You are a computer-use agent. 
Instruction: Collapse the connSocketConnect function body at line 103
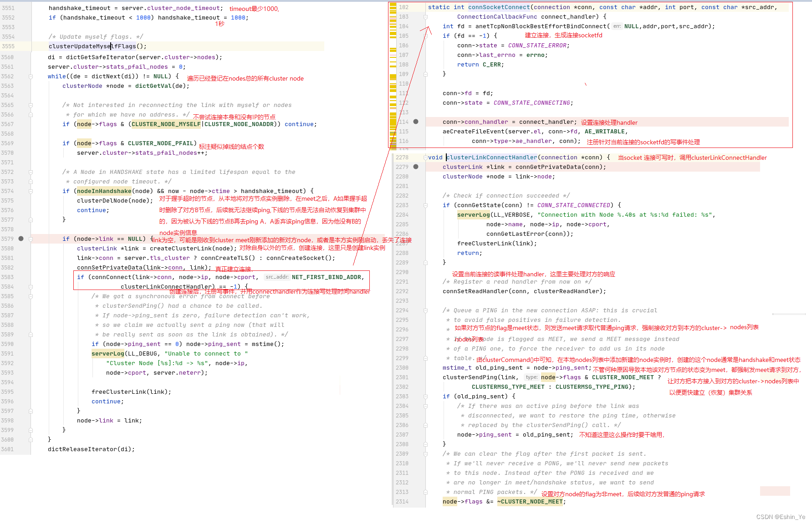pos(426,17)
